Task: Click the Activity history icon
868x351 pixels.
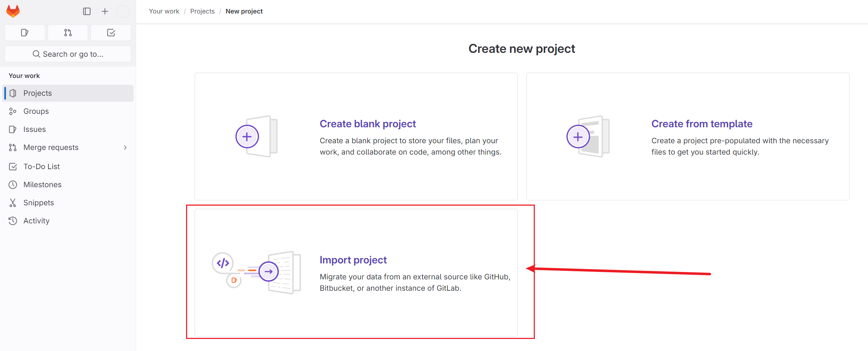Action: 13,221
